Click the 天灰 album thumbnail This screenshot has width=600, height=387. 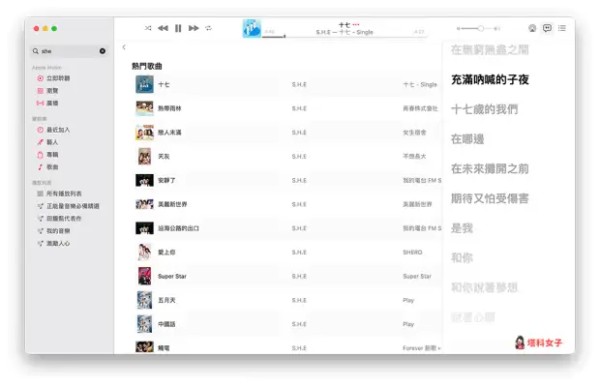145,156
